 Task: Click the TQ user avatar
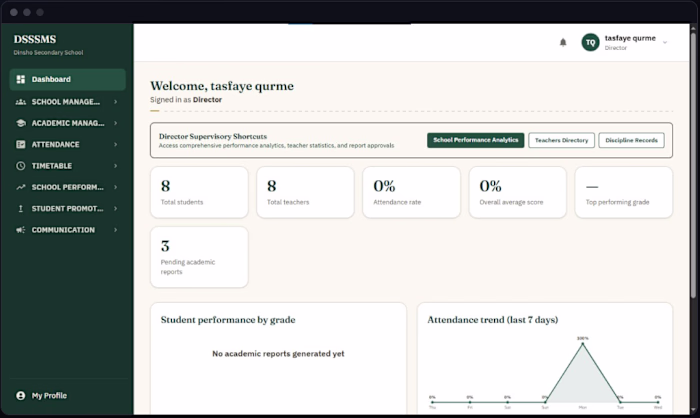[x=590, y=42]
